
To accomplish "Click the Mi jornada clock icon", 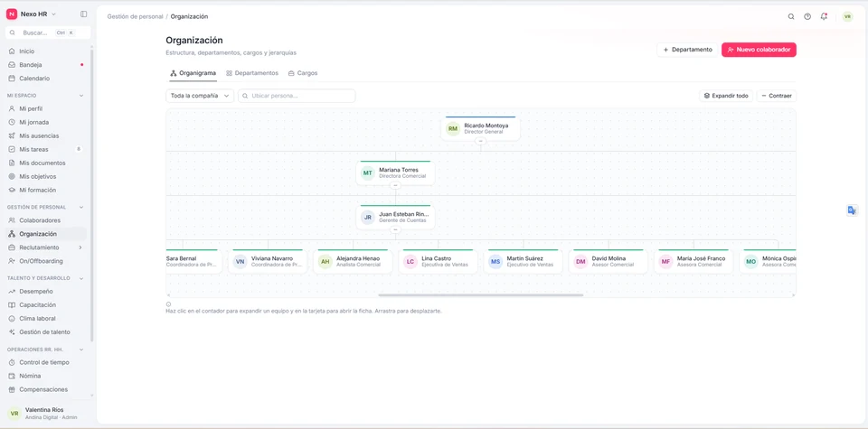I will pyautogui.click(x=12, y=122).
